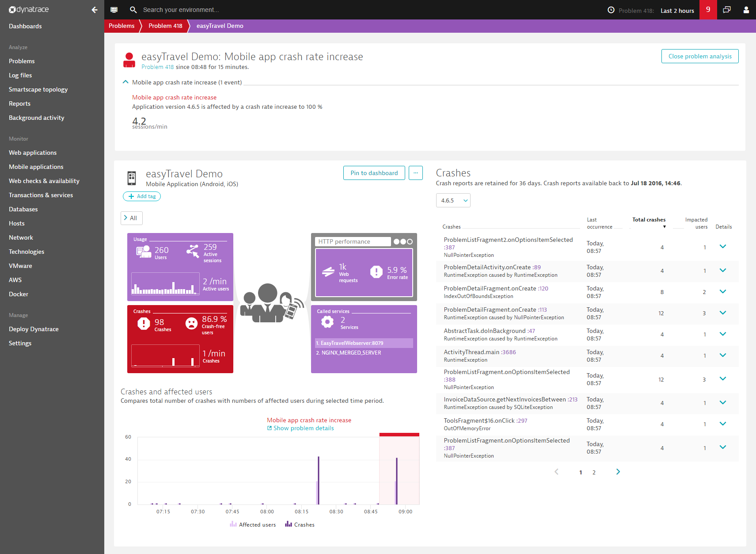Click the search magnifier icon

pos(133,10)
